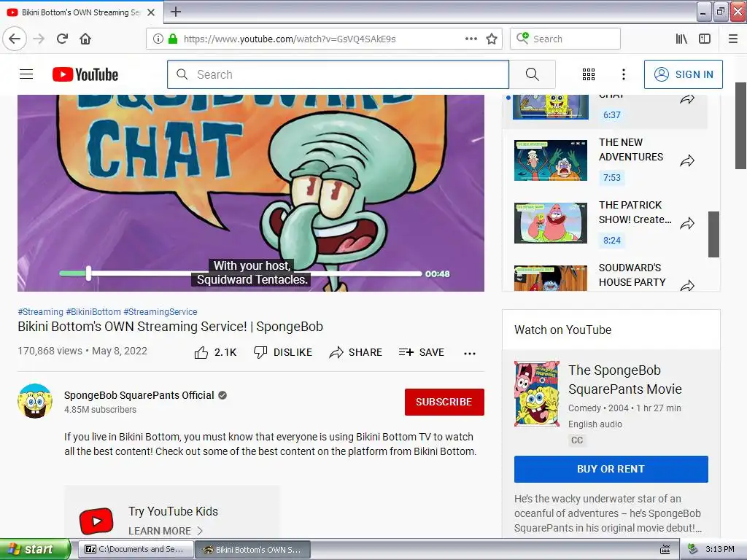This screenshot has width=747, height=560.
Task: Click the #Streaming hashtag link
Action: coord(41,312)
